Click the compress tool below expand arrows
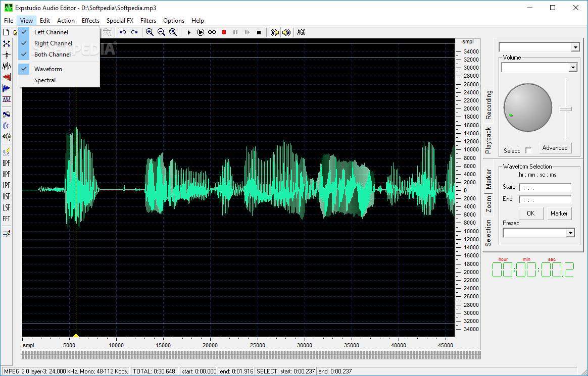 pos(7,55)
